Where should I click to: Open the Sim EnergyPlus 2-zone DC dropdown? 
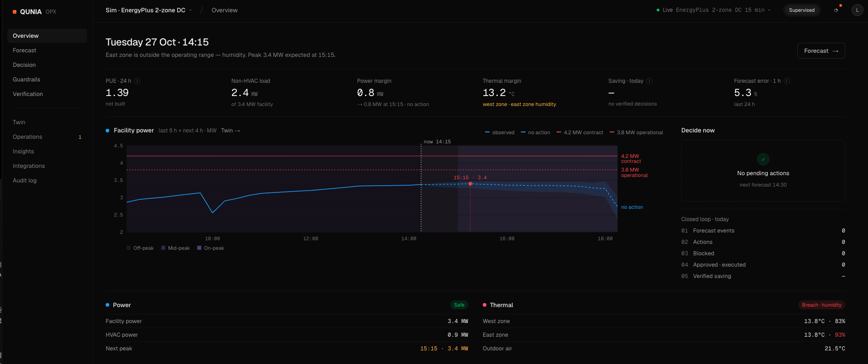pyautogui.click(x=148, y=10)
